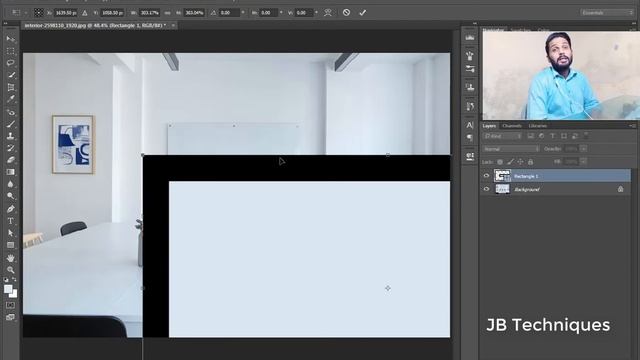Viewport: 640px width, 360px height.
Task: Select the Dodge tool
Action: pos(11,196)
